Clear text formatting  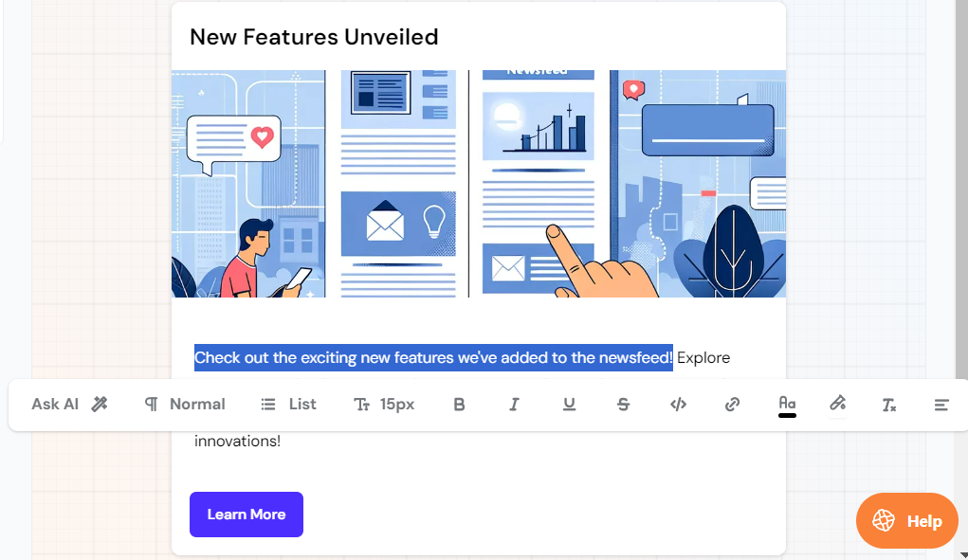[x=888, y=405]
